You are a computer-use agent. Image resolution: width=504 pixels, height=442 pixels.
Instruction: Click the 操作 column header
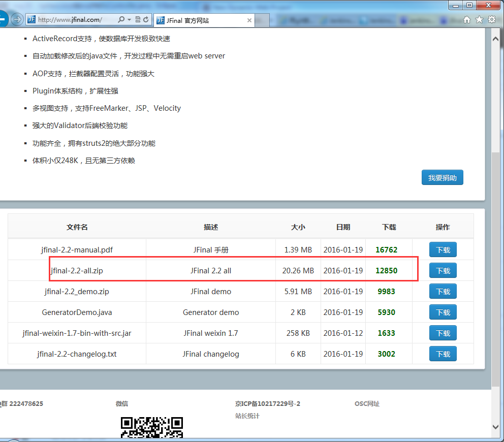443,227
